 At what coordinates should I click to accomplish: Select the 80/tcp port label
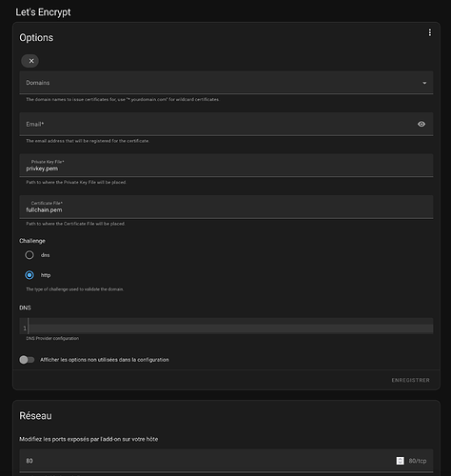418,461
